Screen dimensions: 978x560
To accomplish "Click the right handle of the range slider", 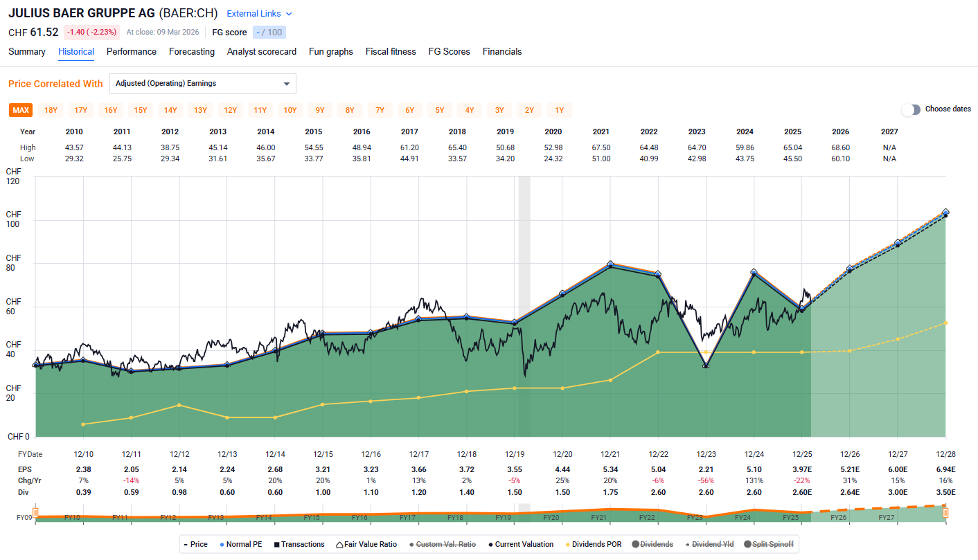I will [945, 513].
